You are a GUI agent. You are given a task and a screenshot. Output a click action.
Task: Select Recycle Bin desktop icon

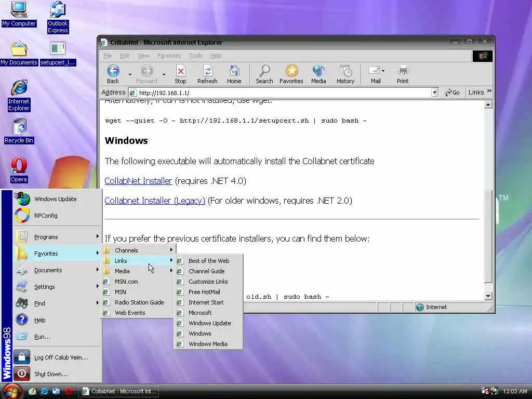coord(19,131)
